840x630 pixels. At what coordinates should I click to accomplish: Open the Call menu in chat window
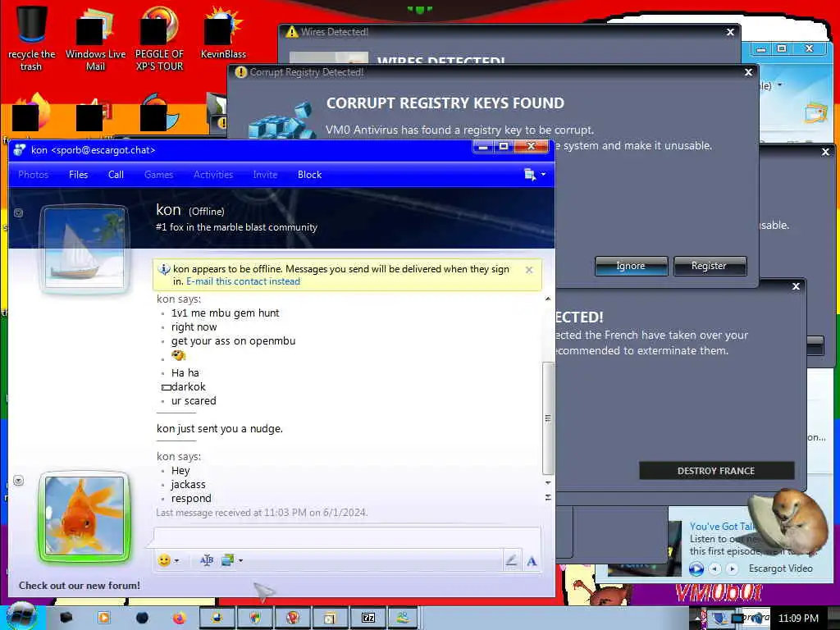pos(116,175)
